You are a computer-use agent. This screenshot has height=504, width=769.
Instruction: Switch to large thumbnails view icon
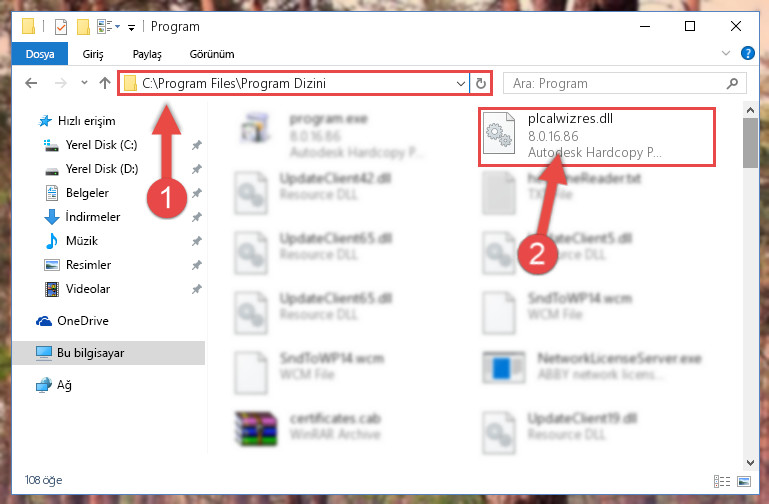coord(743,481)
